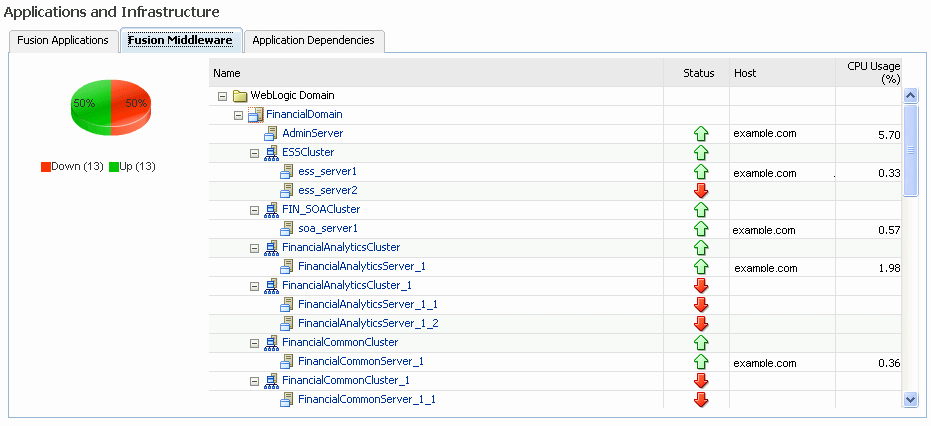Click the FinancialCommonServer_1 up status arrow

701,362
